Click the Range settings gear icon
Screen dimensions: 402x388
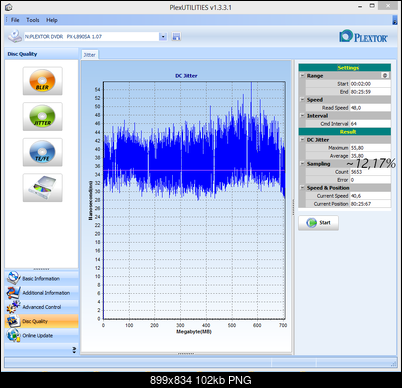point(385,76)
